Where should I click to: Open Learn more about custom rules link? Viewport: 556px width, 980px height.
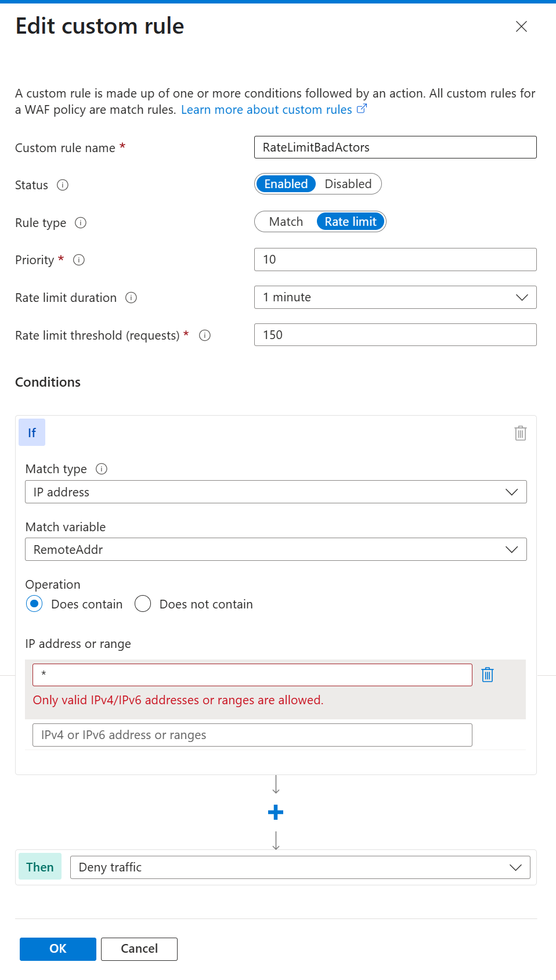point(267,110)
